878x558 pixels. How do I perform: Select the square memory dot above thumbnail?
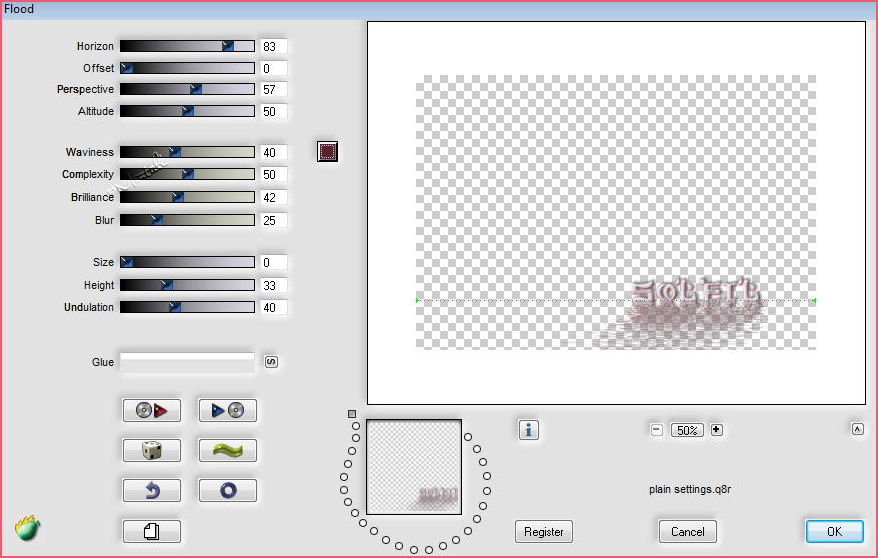(352, 413)
